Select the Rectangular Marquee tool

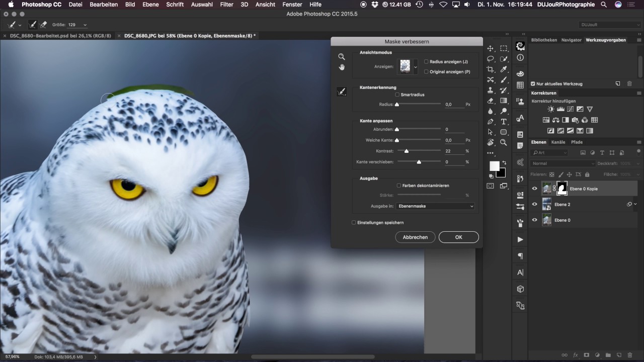504,49
